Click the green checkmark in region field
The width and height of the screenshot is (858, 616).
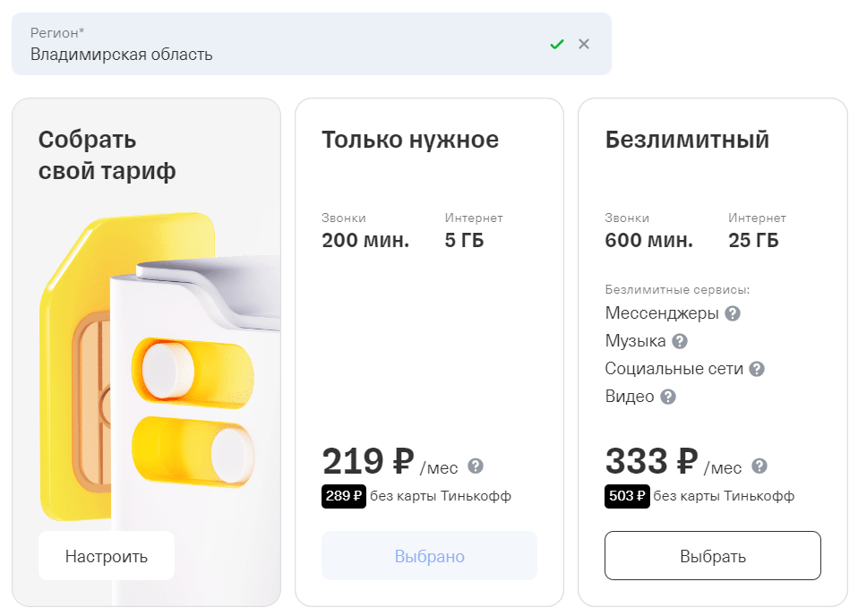557,44
